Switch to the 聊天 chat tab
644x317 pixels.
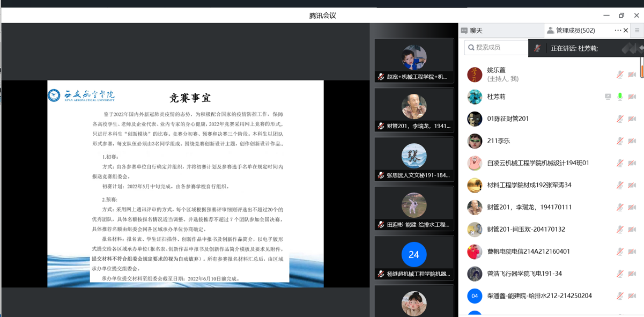coord(476,31)
